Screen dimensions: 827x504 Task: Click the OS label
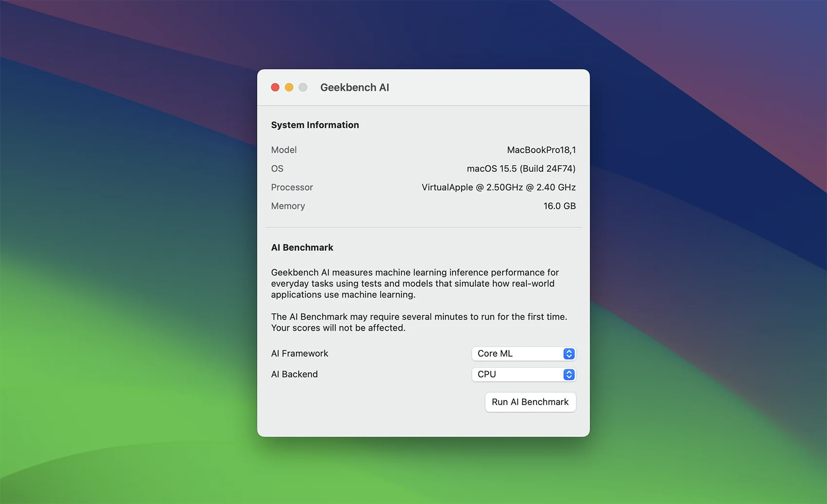[x=277, y=169]
